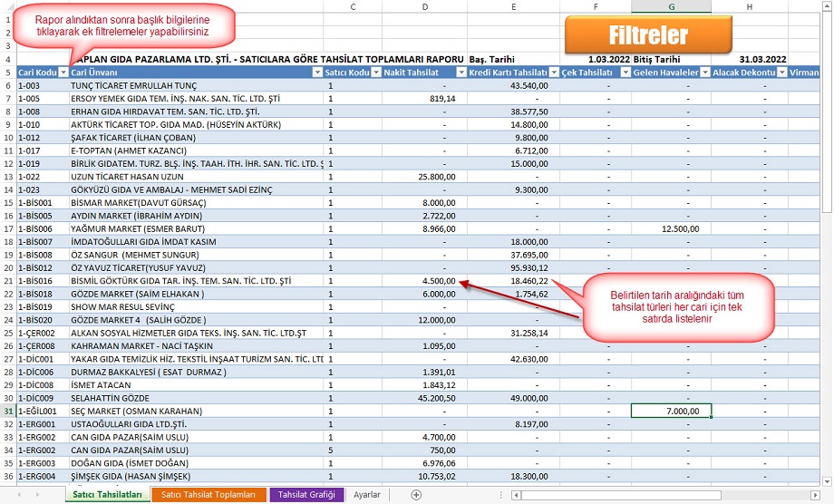Click horizontal scrollbar left arrow
The height and width of the screenshot is (504, 834).
point(516,496)
